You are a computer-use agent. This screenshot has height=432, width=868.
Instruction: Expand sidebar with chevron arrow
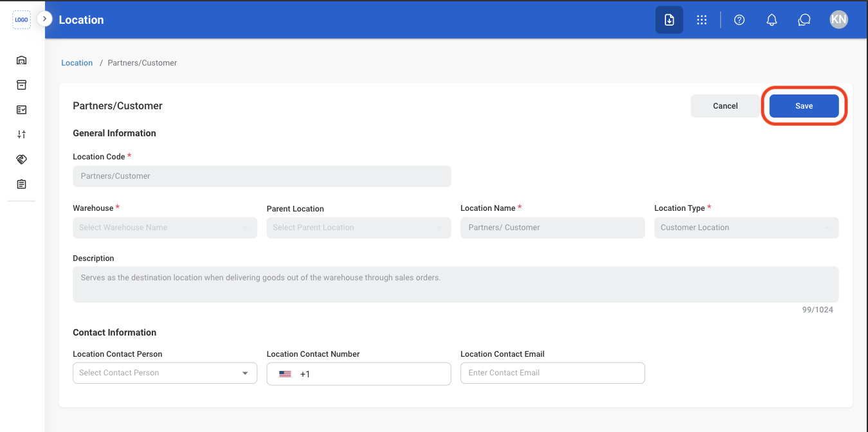(44, 19)
